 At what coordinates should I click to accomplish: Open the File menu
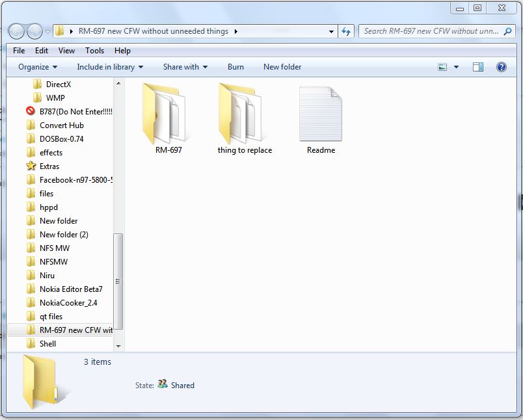(19, 51)
